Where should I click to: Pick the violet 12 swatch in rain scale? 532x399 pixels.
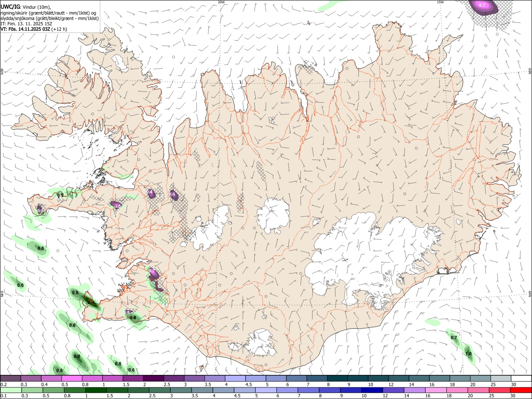[x=394, y=390]
